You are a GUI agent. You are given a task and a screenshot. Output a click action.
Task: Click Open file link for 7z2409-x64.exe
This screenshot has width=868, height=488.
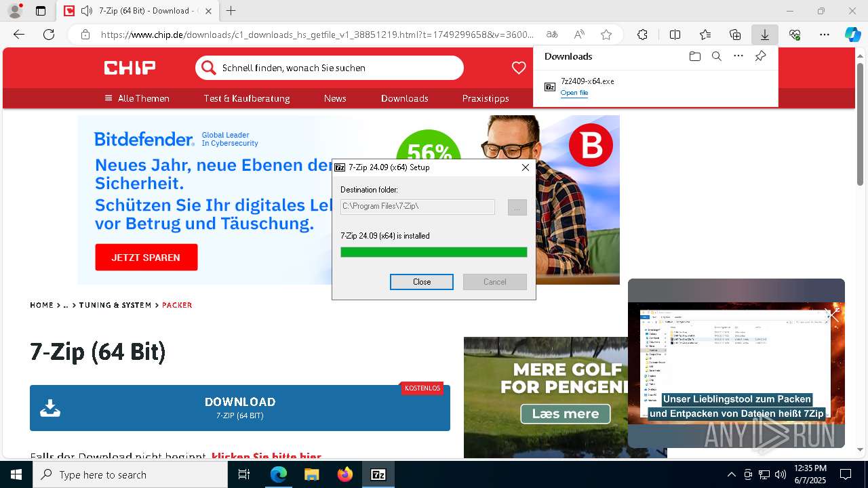point(574,93)
